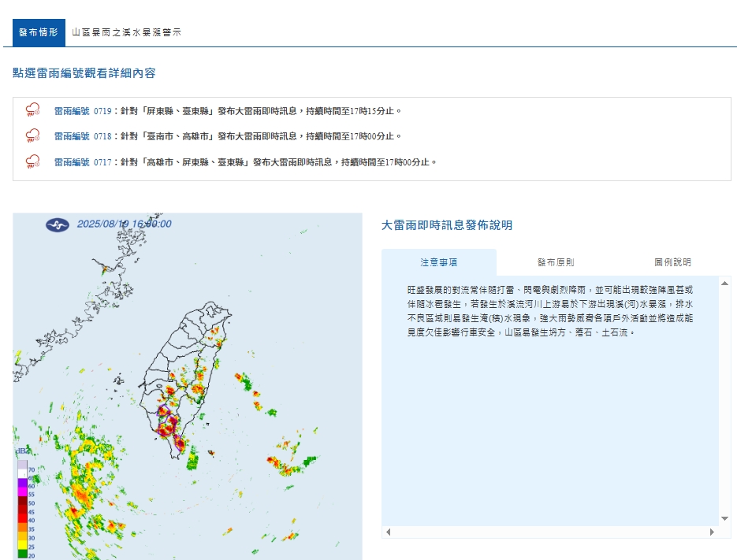
Task: Click the scroll right arrow below notes panel
Action: (712, 532)
